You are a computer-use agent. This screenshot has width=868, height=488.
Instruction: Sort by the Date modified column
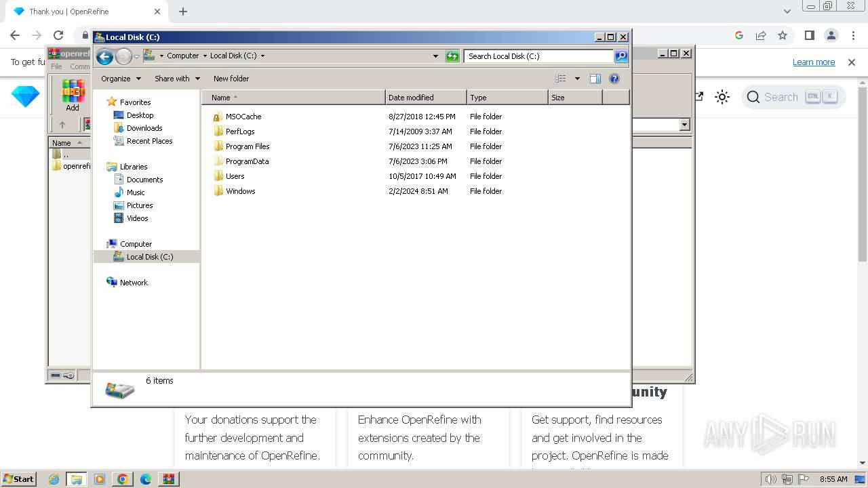pos(426,98)
